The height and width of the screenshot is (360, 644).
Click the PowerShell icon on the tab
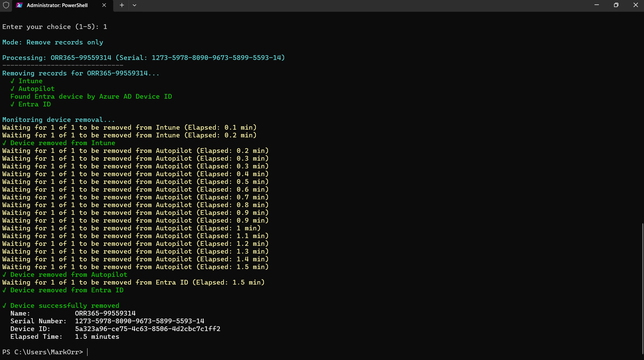point(20,5)
